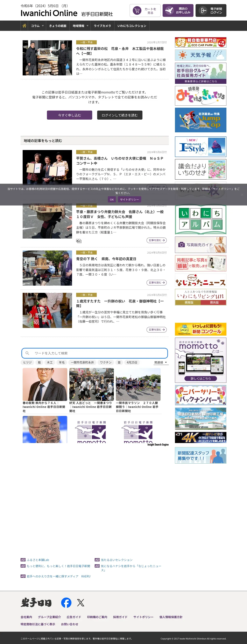Viewport: 247px width, 644px height.
Task: Open the いわにちアルバム banner
Action: pos(200,220)
